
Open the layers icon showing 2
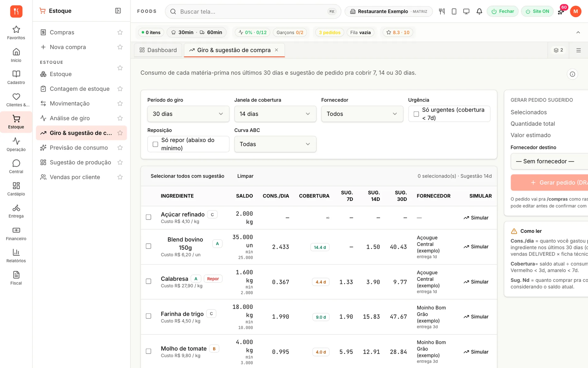[x=558, y=50]
